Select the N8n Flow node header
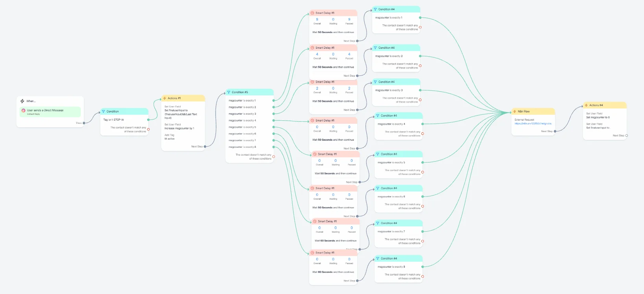644x294 pixels. click(533, 112)
